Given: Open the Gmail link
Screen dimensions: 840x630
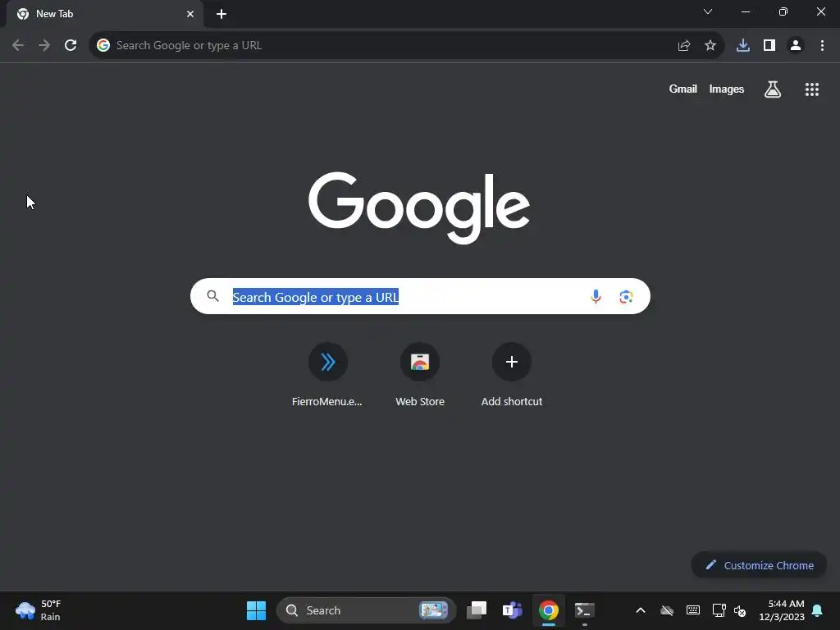Looking at the screenshot, I should pos(683,89).
